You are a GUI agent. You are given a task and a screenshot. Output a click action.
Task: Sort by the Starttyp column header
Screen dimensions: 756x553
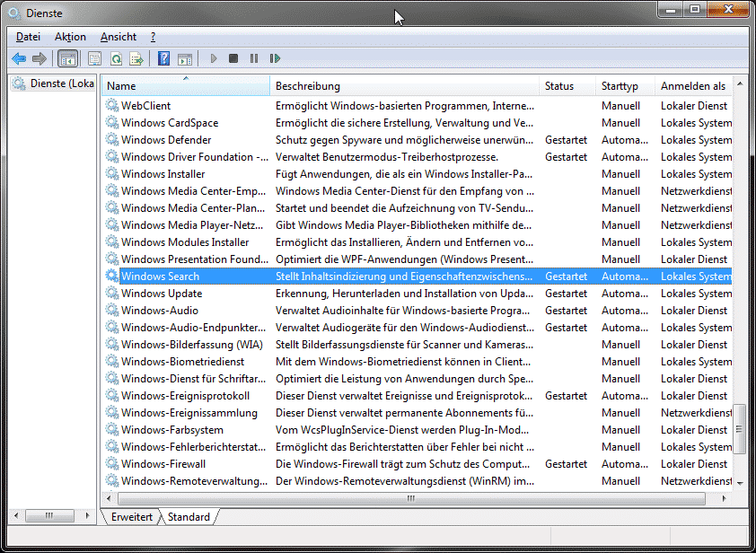coord(625,86)
